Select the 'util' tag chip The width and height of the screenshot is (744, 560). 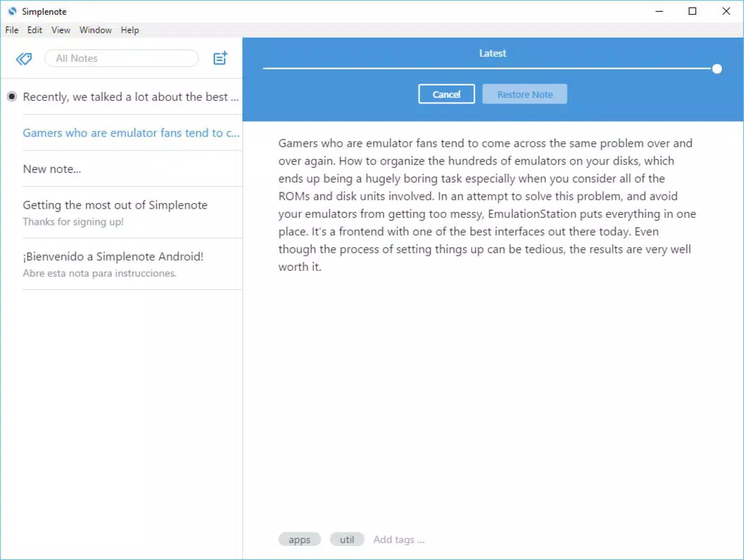347,540
